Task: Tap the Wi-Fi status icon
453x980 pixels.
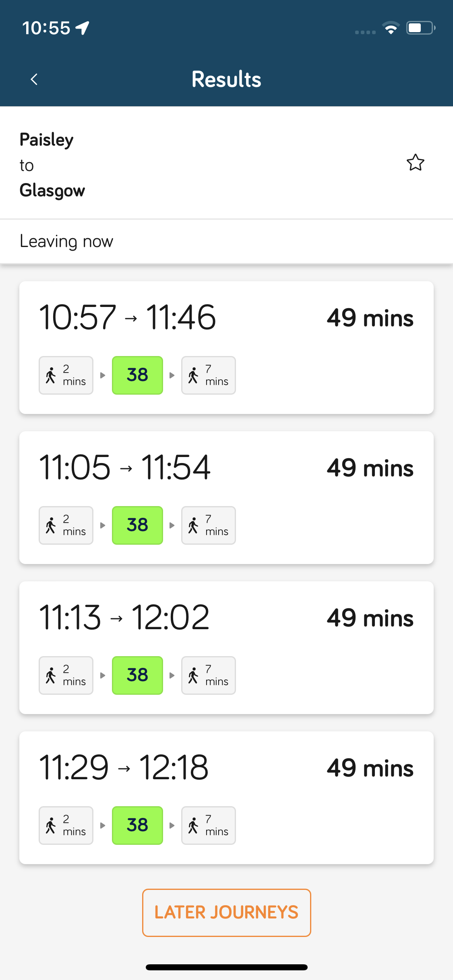Action: (391, 28)
